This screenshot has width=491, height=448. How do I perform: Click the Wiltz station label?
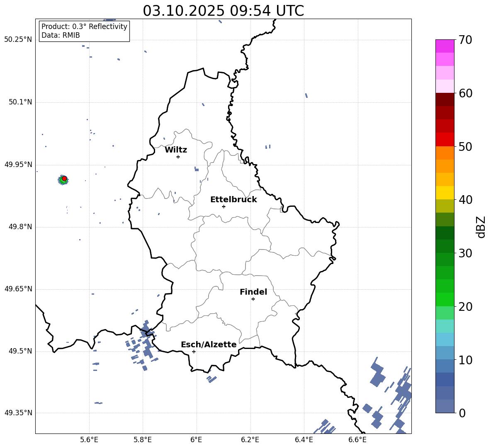176,150
